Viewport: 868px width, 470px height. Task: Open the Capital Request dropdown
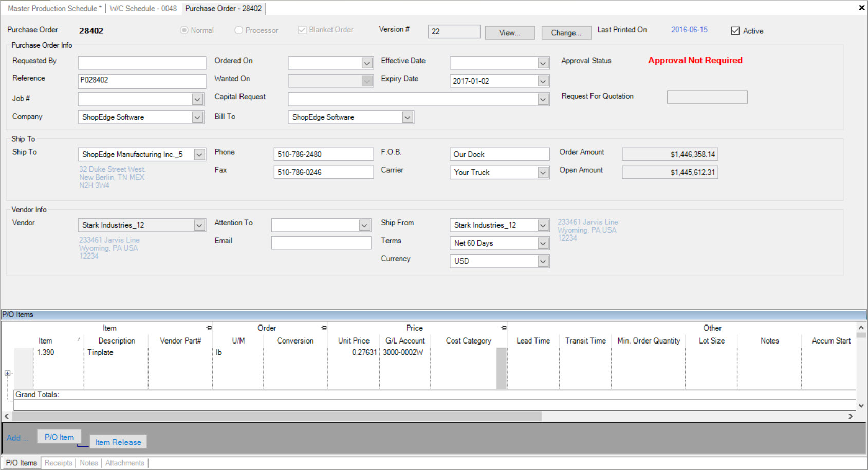coord(543,99)
